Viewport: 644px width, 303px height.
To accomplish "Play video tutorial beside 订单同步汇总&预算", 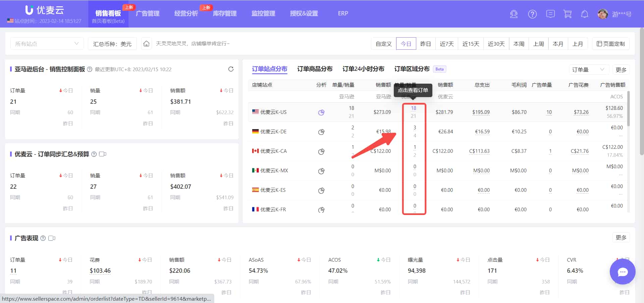I will pos(103,154).
